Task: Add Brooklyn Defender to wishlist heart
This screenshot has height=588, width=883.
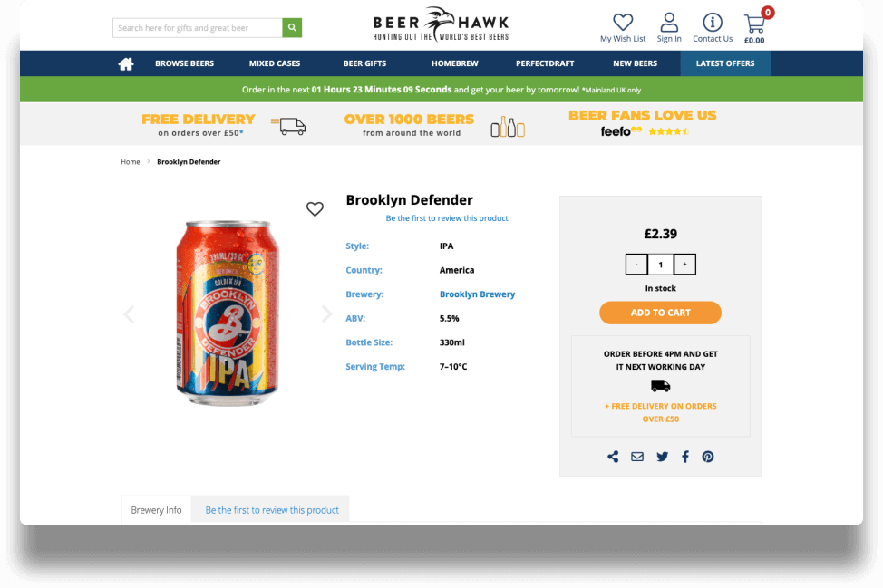Action: [315, 208]
